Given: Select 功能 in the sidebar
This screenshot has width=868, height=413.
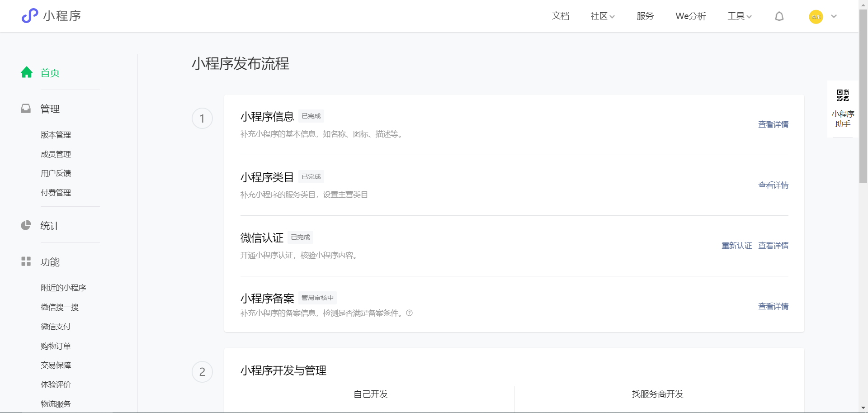Looking at the screenshot, I should pos(50,262).
